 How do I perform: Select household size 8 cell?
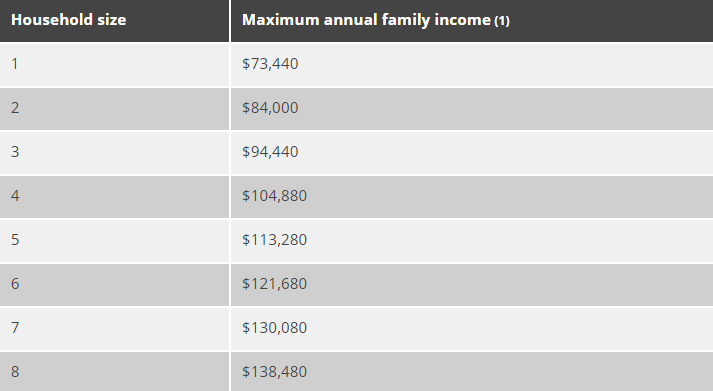click(114, 371)
